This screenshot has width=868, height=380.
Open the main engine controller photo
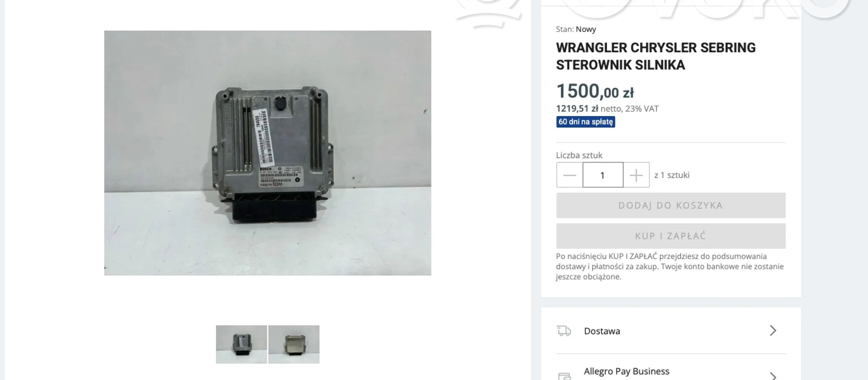tap(268, 153)
